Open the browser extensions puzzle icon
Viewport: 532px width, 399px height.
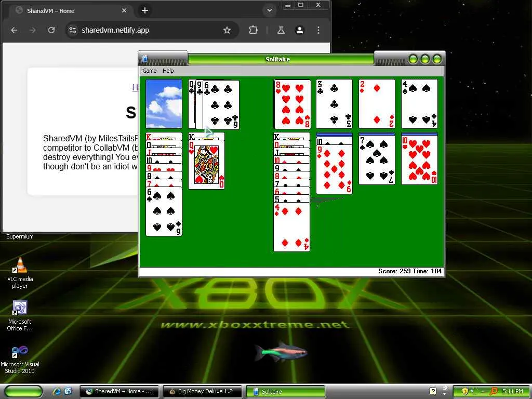point(253,30)
